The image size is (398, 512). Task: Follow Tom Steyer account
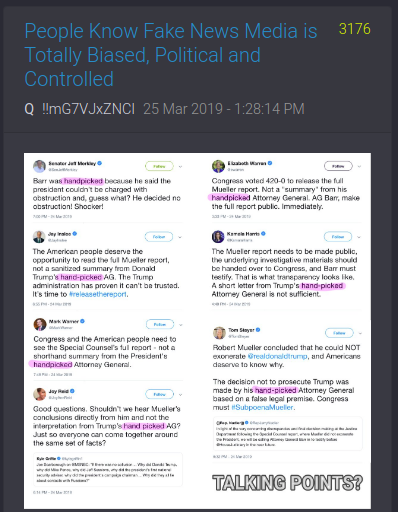click(339, 333)
